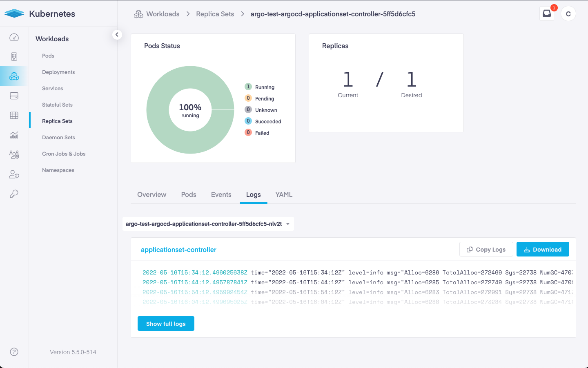Image resolution: width=588 pixels, height=368 pixels.
Task: Click the key icon in sidebar
Action: coord(14,194)
